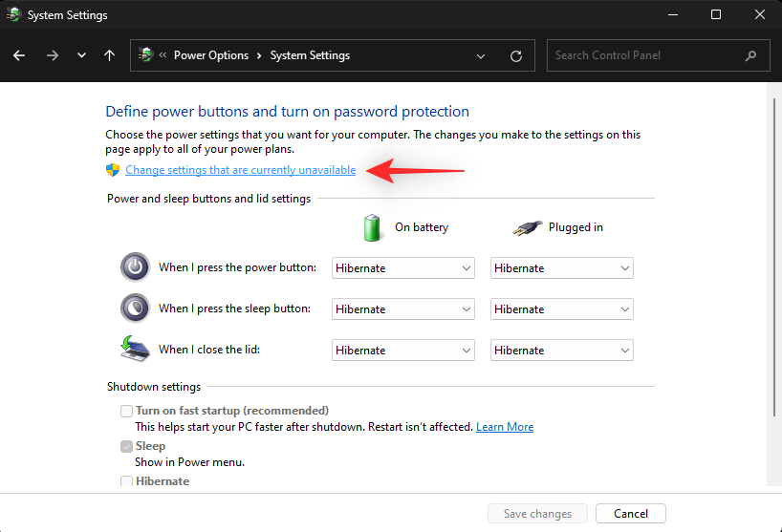Focus the Search Control Panel field

[658, 55]
